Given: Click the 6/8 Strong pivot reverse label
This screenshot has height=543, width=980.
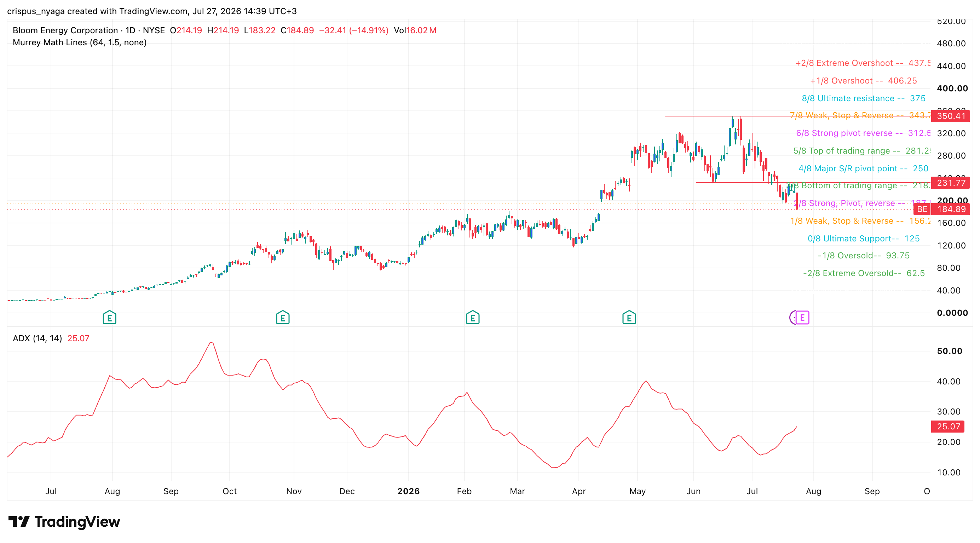Looking at the screenshot, I should click(x=863, y=133).
